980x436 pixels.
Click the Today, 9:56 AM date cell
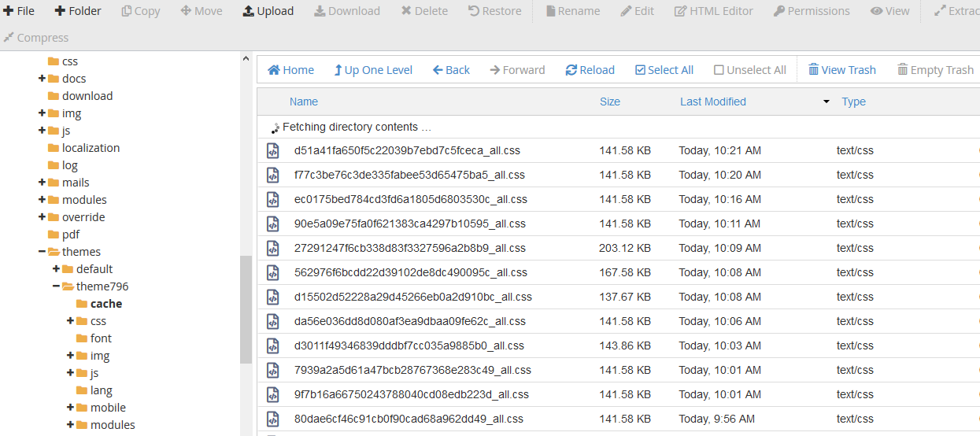coord(716,419)
